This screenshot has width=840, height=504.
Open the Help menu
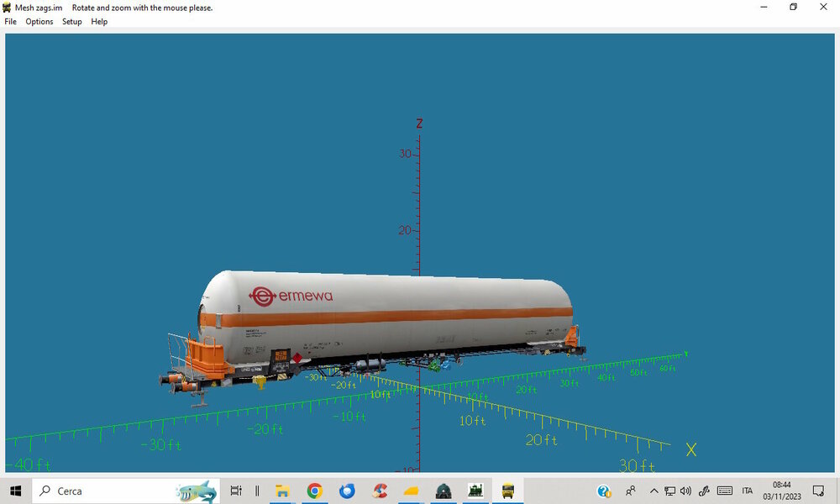coord(99,22)
